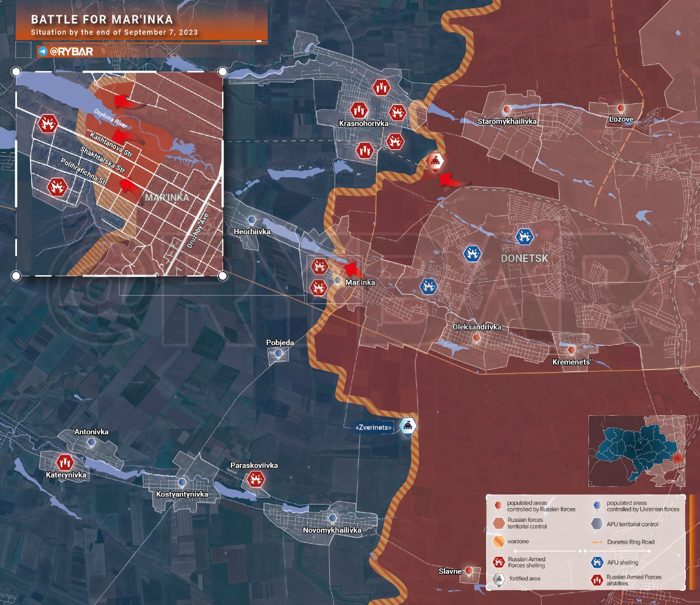Click the AFU shelling icon nearest Mar'inka

[x=429, y=286]
